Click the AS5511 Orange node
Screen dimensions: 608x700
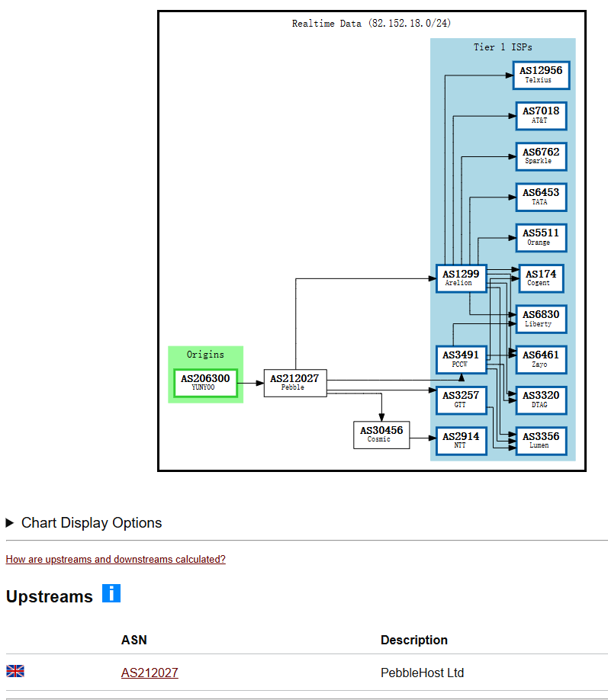click(x=542, y=238)
